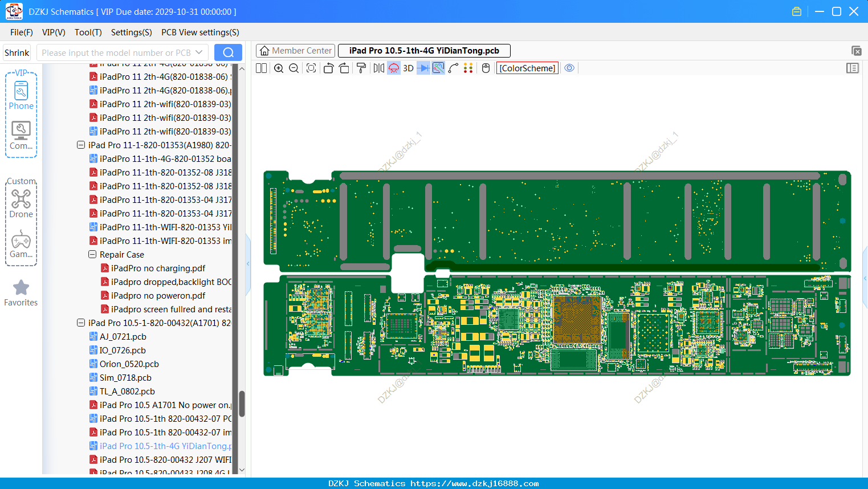Open iPad Pro 10.5 A1701 No power on file
This screenshot has height=489, width=868.
coord(160,405)
